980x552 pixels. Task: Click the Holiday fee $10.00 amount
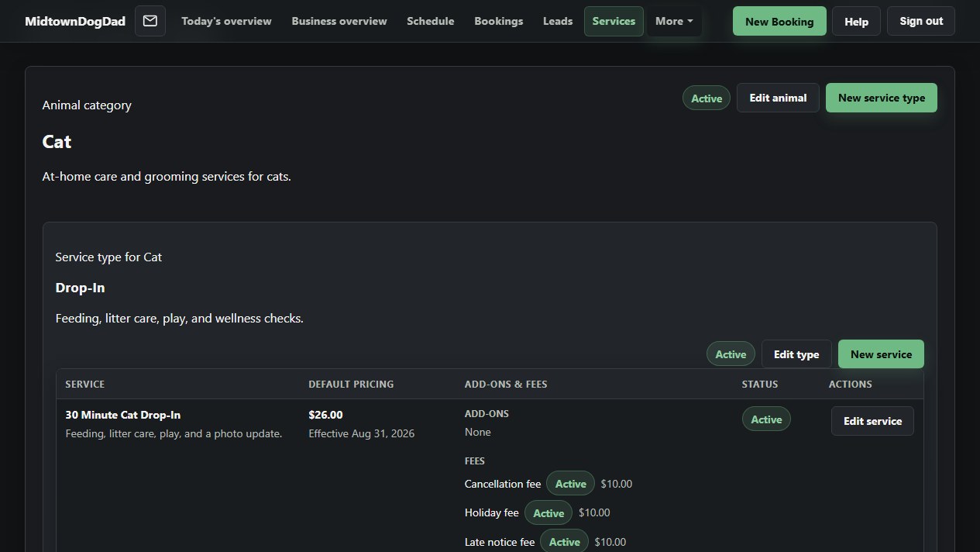[x=594, y=512]
